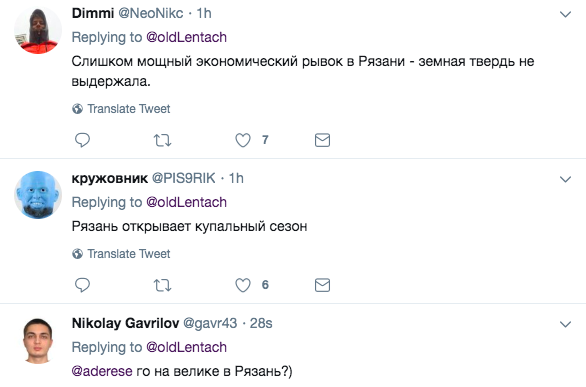Reply to Dimmi's tweet
The height and width of the screenshot is (387, 586).
pyautogui.click(x=82, y=140)
